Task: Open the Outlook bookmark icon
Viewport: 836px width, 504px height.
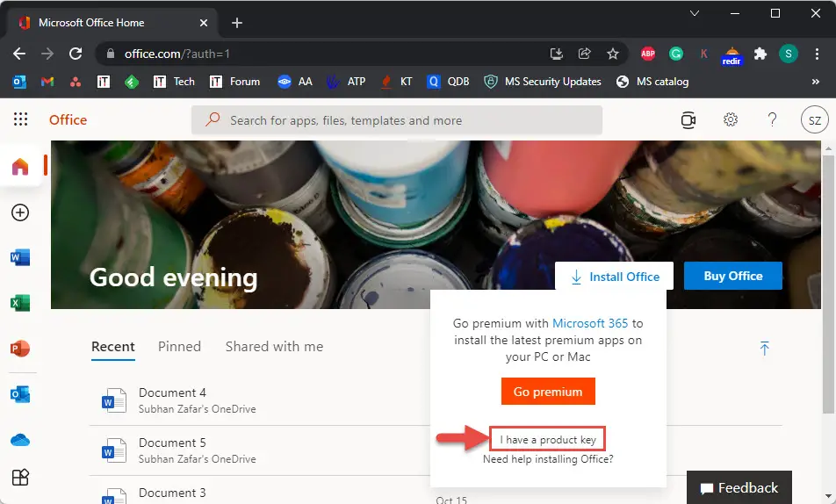Action: click(19, 82)
